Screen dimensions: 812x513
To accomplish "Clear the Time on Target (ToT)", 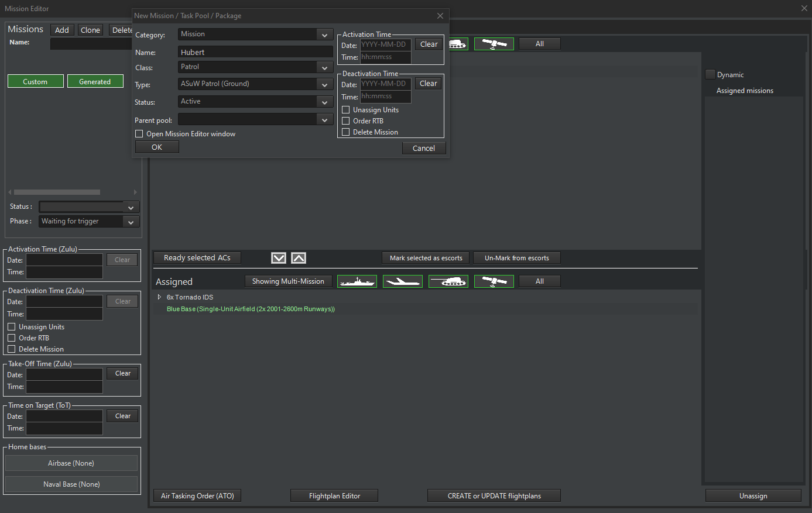I will pos(122,416).
